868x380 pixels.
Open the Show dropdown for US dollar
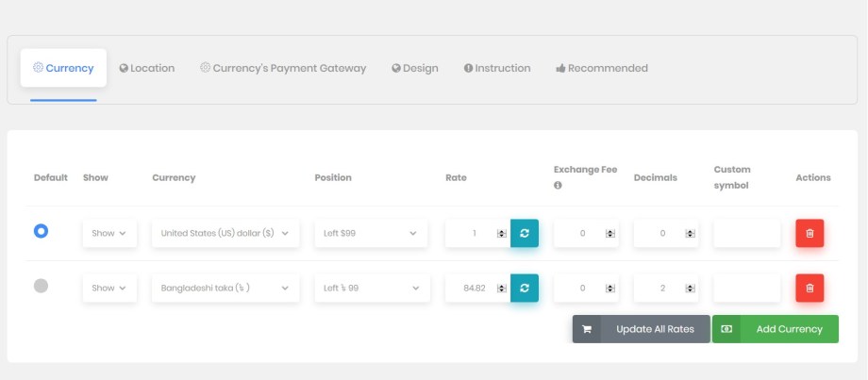click(x=109, y=233)
